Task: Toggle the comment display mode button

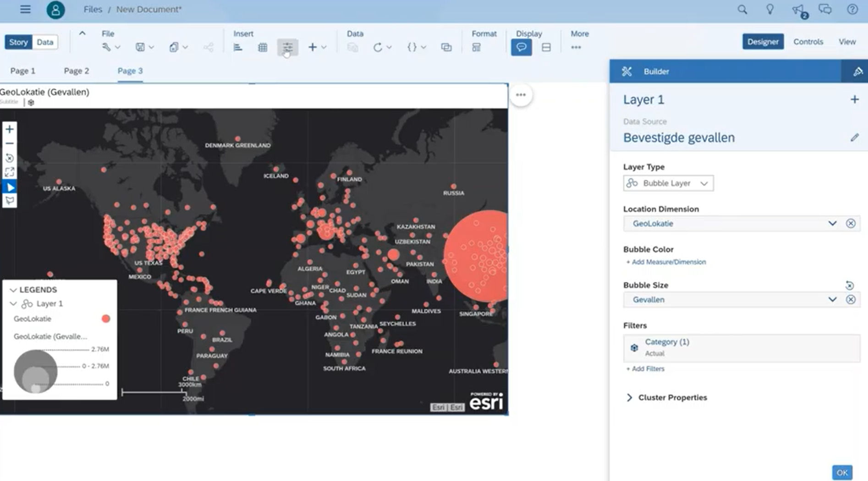Action: point(521,47)
